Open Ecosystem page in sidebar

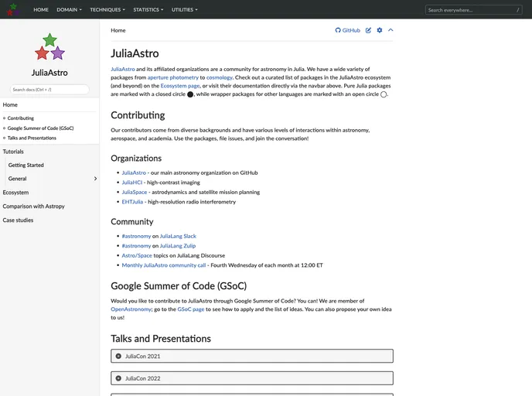tap(15, 193)
